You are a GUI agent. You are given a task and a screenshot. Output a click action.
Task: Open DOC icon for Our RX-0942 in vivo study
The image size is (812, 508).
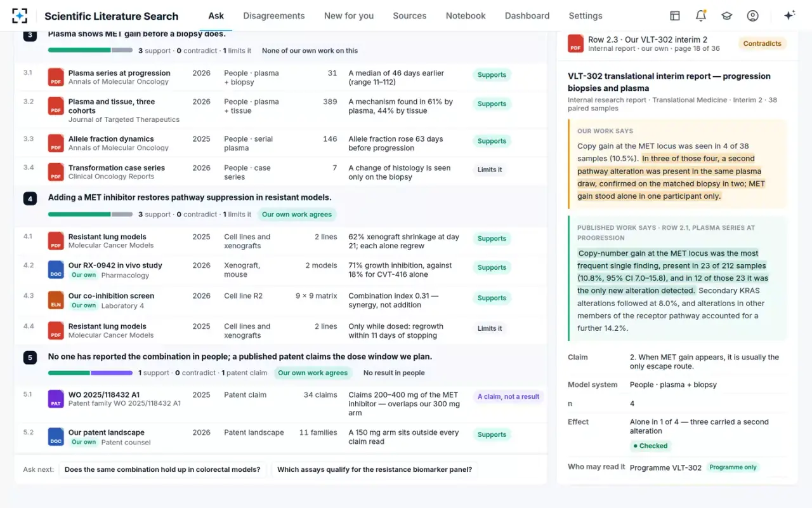pos(56,269)
